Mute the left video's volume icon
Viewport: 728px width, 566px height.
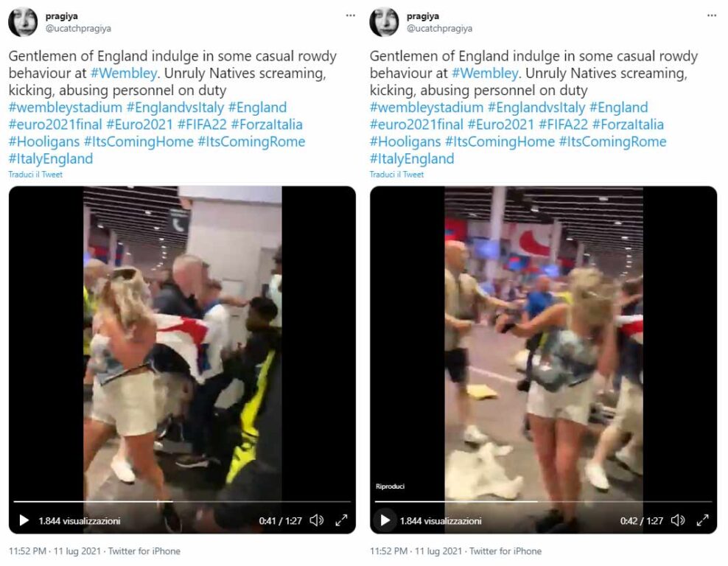[317, 520]
